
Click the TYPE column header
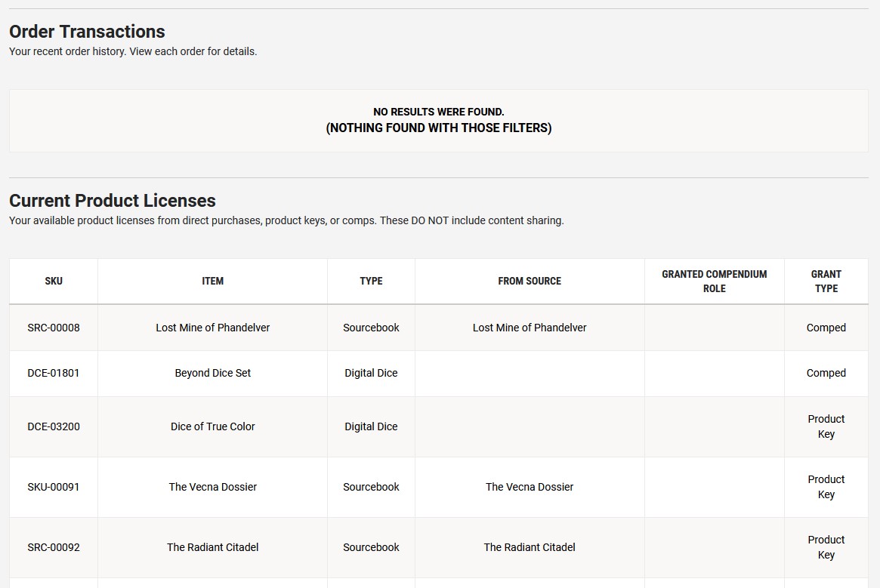371,281
